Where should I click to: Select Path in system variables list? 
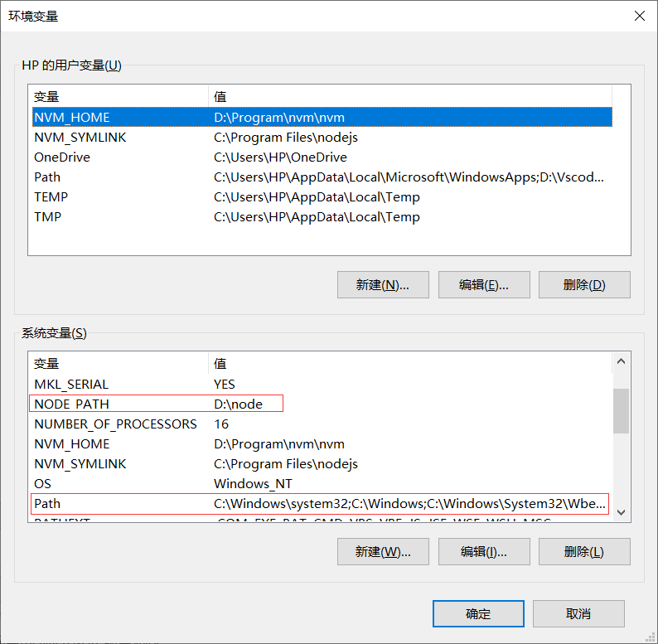(47, 504)
